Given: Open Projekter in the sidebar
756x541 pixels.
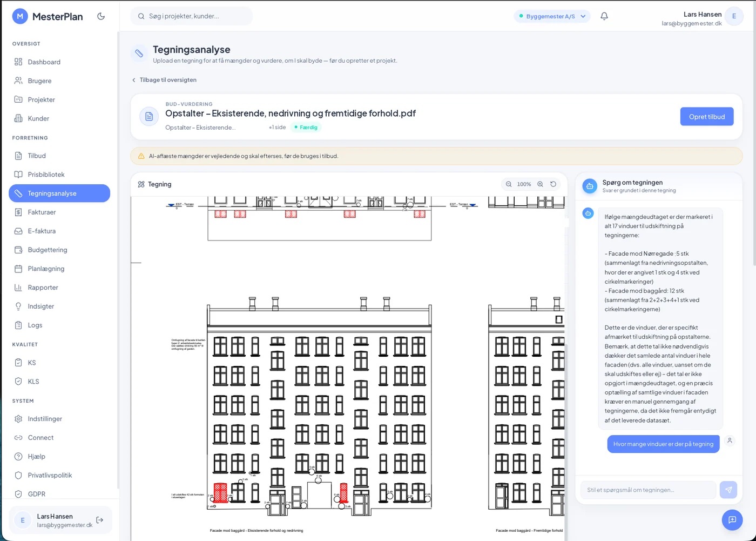Looking at the screenshot, I should (59, 99).
